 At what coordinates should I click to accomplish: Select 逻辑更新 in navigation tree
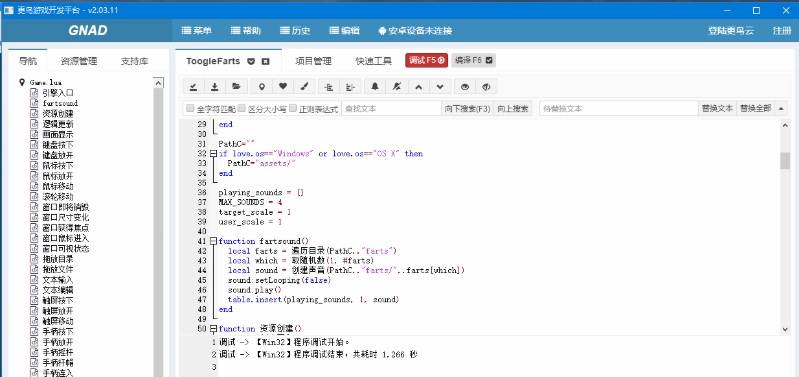click(x=58, y=124)
